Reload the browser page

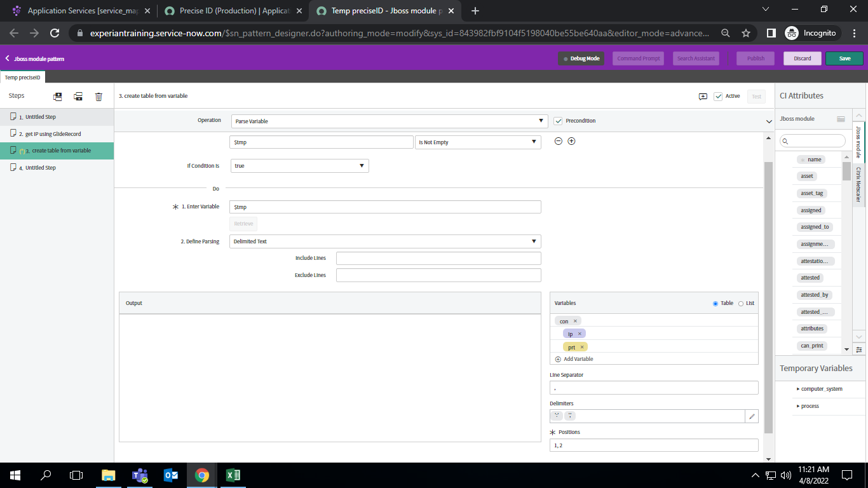click(55, 33)
